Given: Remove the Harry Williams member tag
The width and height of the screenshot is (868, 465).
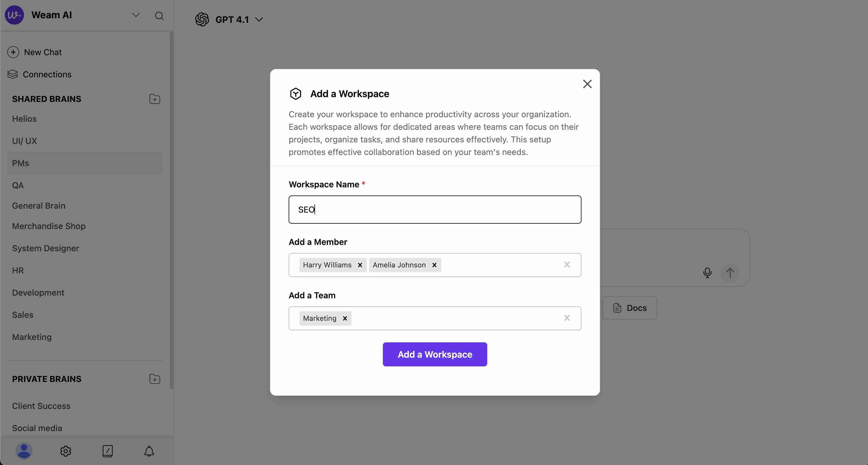Looking at the screenshot, I should pos(360,265).
